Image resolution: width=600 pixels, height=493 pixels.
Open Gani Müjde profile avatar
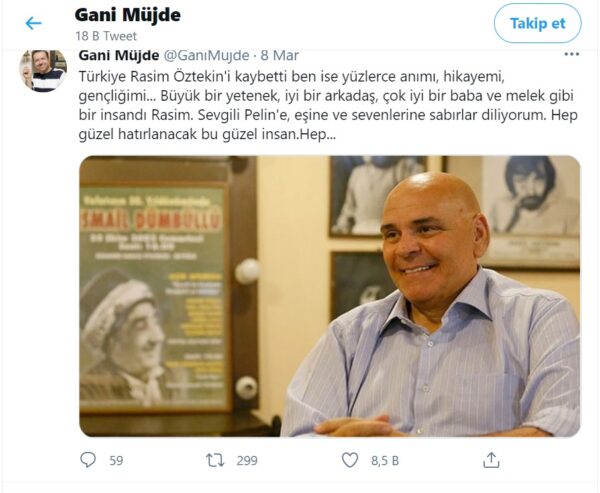pos(43,71)
